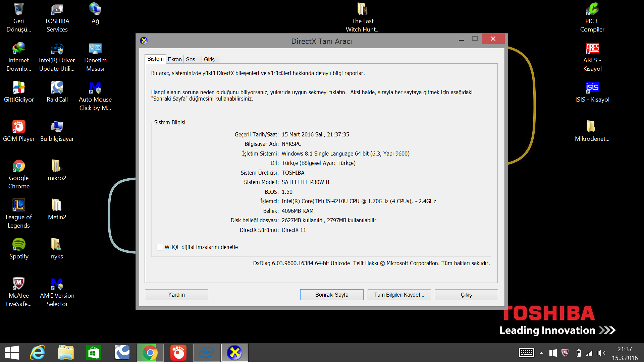
Task: Click the Yardım button
Action: pos(176,295)
